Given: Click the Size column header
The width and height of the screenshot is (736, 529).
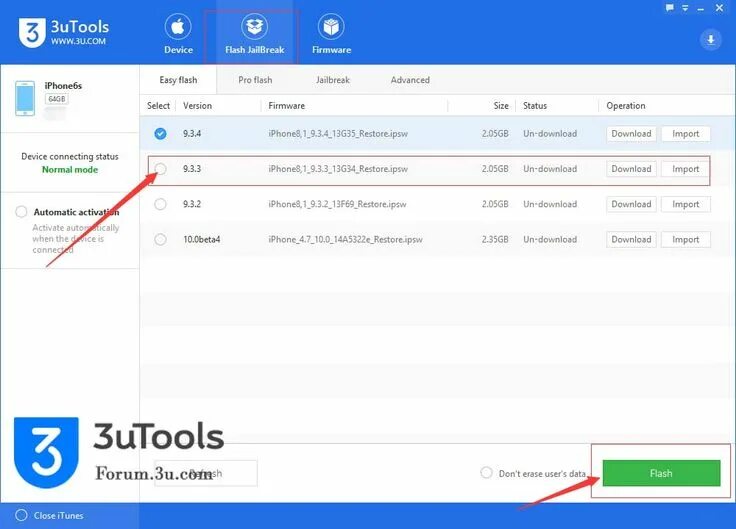Looking at the screenshot, I should pos(501,106).
